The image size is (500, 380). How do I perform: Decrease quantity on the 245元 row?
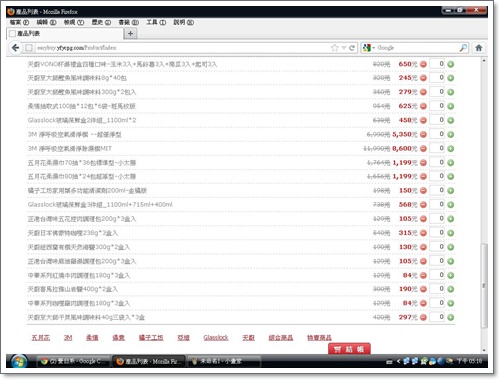click(x=423, y=78)
